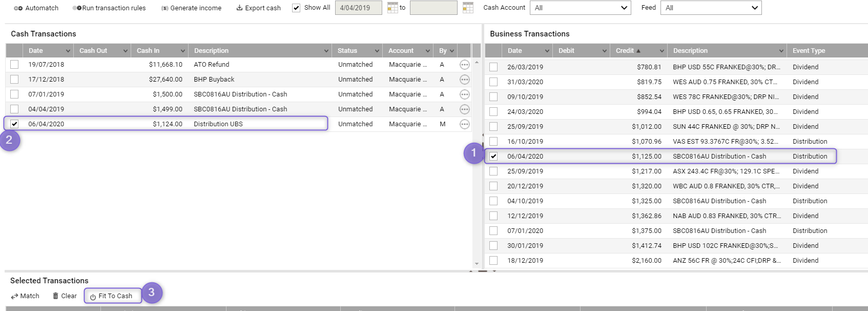Viewport: 868px width, 311px height.
Task: Tick checkbox for $780.81 BHP dividend
Action: pos(493,67)
